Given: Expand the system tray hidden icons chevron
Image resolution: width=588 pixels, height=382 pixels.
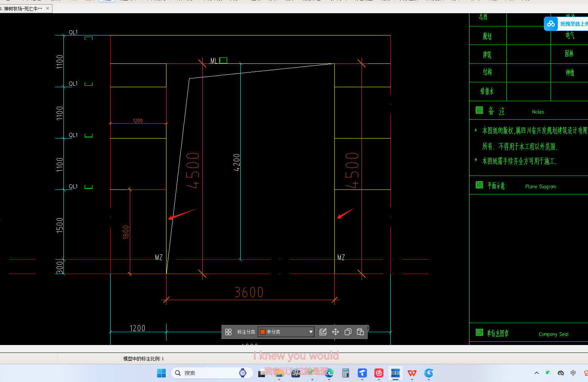Looking at the screenshot, I should pos(537,373).
